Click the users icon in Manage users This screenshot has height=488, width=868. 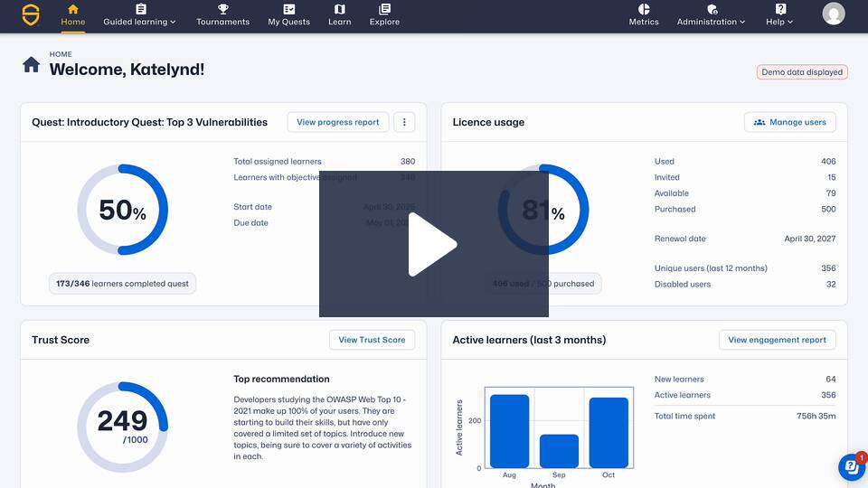click(759, 122)
